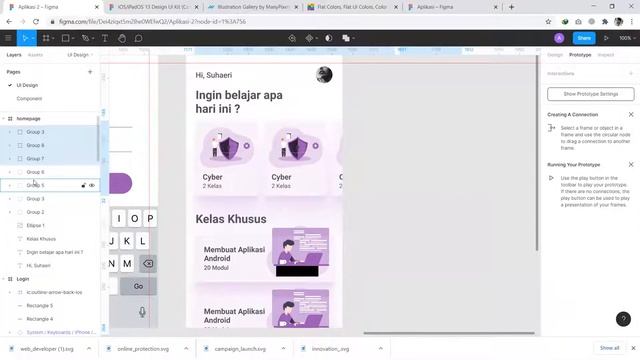640x360 pixels.
Task: Click the Layers panel vertical scrollbar
Action: [98, 139]
